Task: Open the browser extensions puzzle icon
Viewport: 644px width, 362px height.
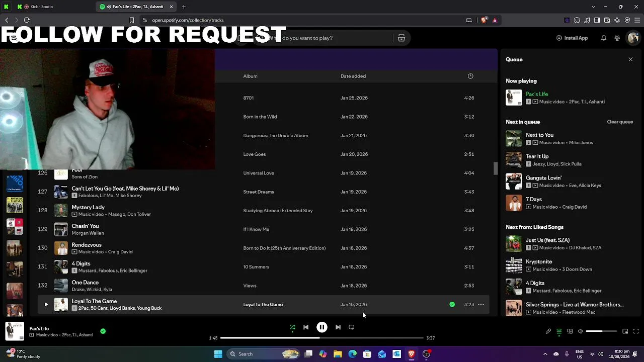Action: point(577,20)
